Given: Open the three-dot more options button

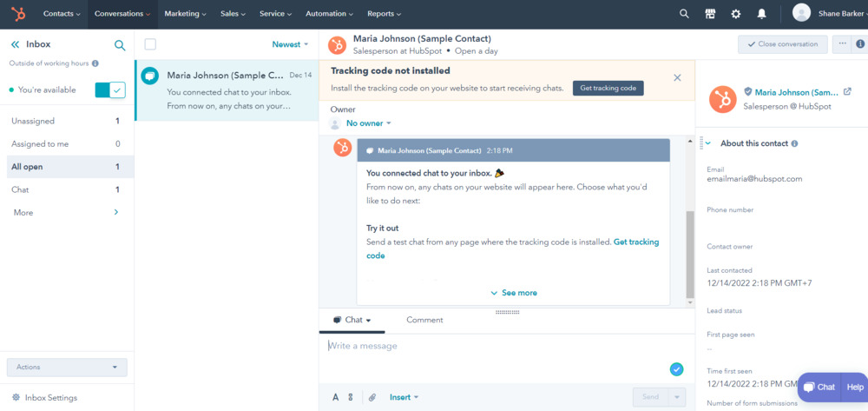Looking at the screenshot, I should [842, 44].
